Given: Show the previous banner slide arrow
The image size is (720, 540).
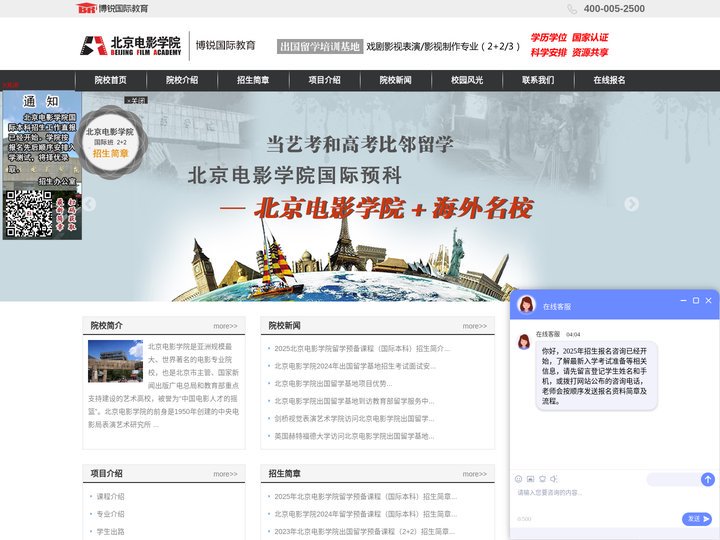Looking at the screenshot, I should click(89, 204).
